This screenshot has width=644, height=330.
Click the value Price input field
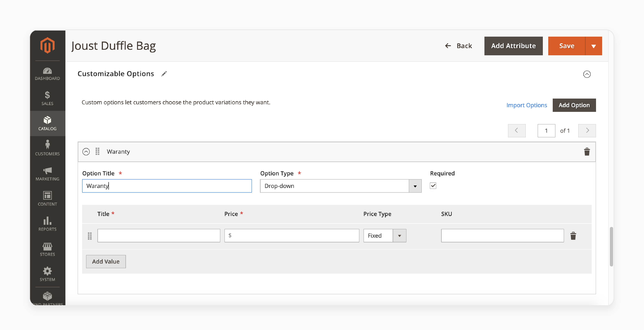pos(291,235)
